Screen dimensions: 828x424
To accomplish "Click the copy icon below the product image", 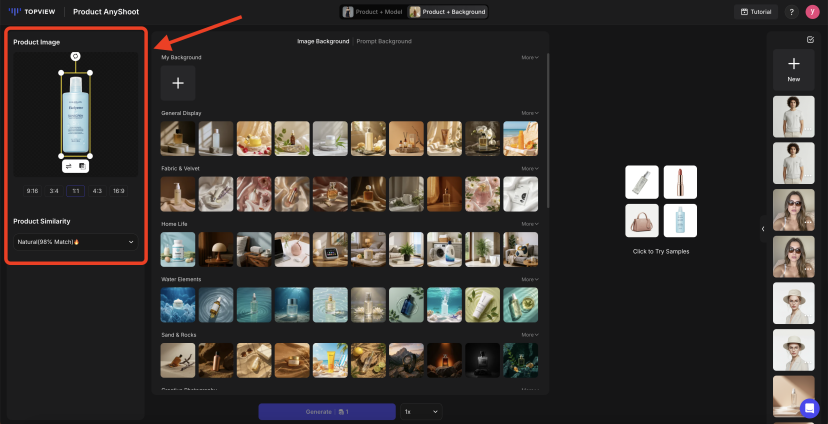I will point(82,167).
